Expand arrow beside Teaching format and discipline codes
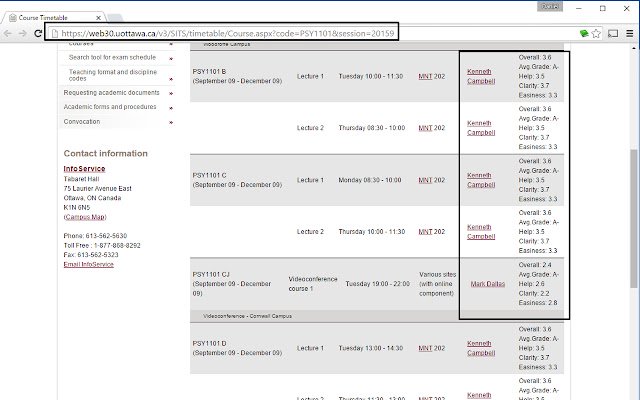 click(171, 79)
